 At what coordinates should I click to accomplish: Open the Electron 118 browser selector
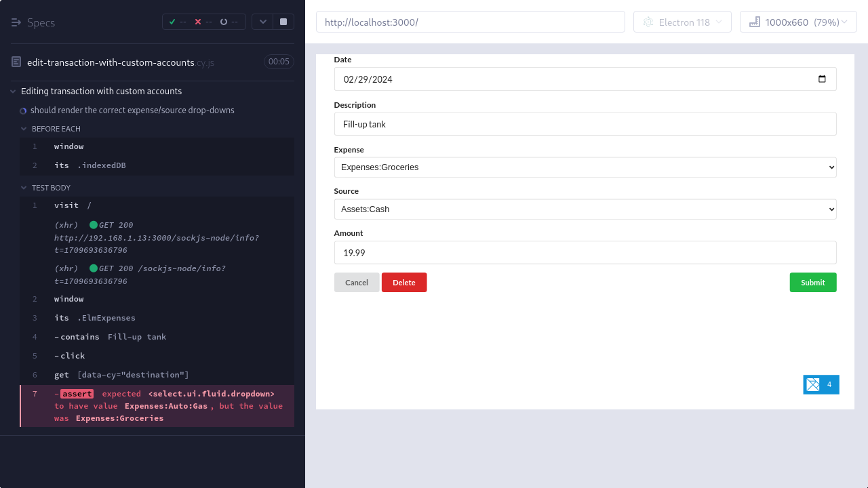pyautogui.click(x=682, y=21)
